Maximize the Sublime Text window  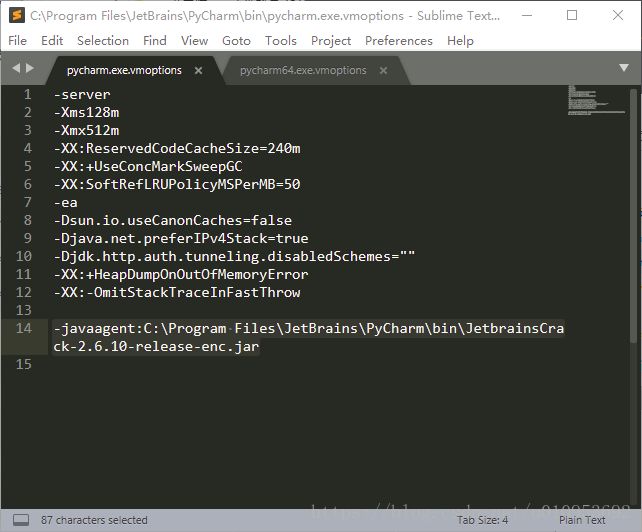pyautogui.click(x=572, y=16)
